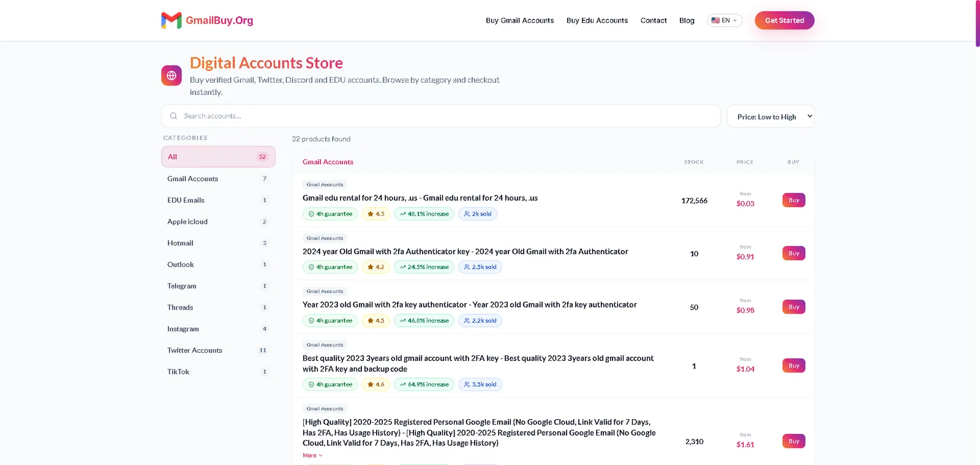Click 64.9% increase trend badge

click(x=424, y=385)
